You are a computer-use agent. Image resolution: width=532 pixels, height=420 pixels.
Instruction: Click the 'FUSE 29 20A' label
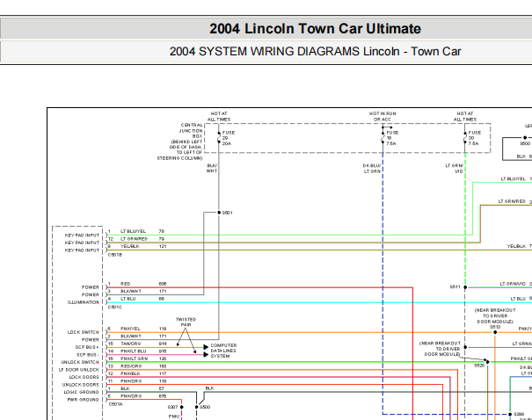click(229, 138)
